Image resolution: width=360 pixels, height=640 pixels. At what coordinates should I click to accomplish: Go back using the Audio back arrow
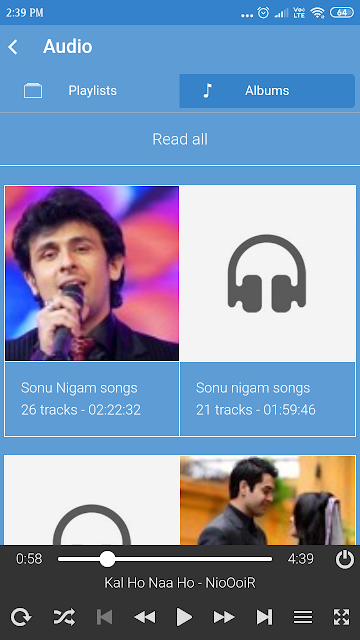13,47
